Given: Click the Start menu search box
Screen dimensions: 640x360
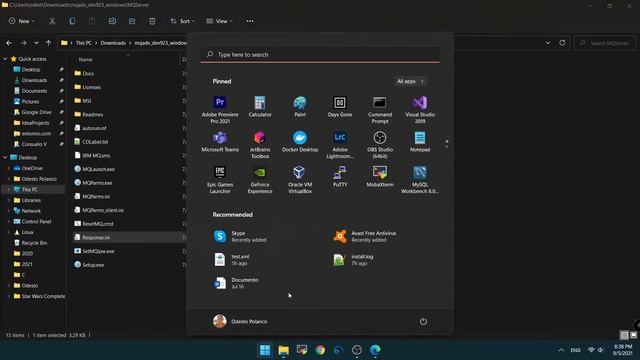Looking at the screenshot, I should (320, 54).
